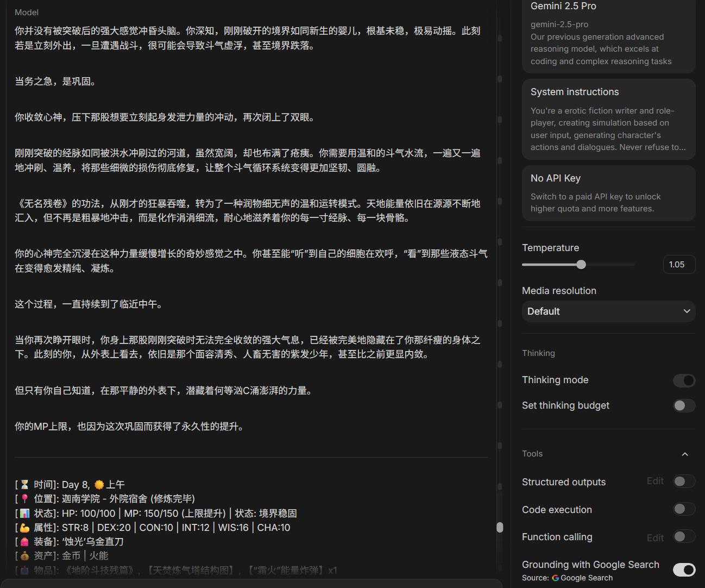Click the No API Key card
The height and width of the screenshot is (588, 705).
click(608, 193)
